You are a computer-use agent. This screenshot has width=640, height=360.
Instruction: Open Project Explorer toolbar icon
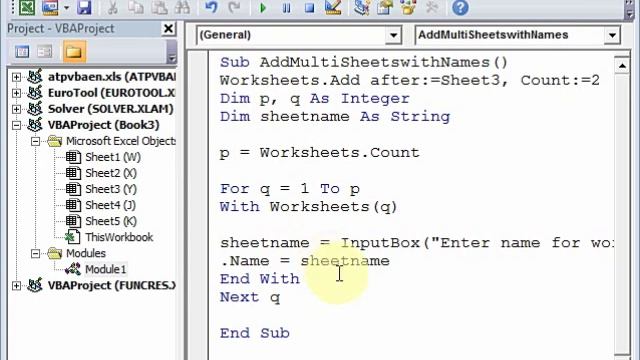[362, 7]
